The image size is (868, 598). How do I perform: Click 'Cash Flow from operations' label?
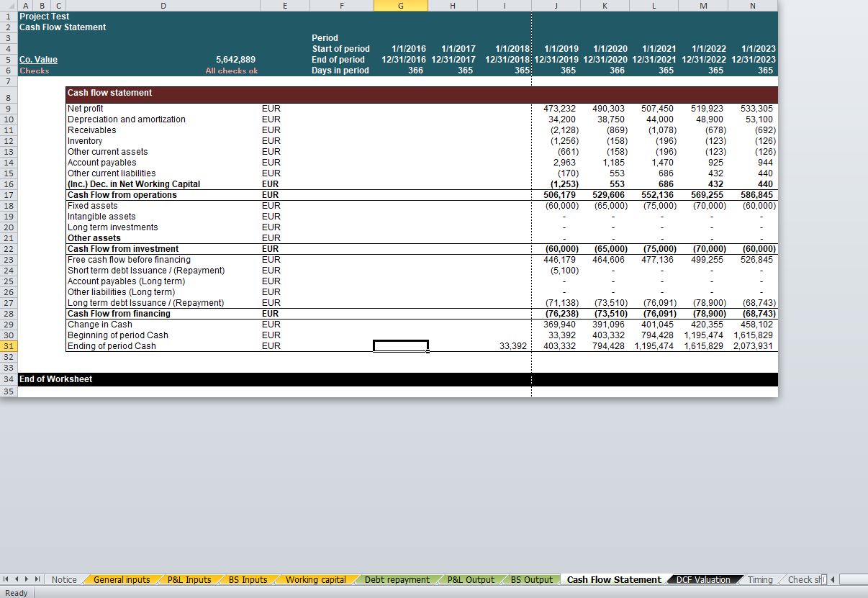point(122,195)
